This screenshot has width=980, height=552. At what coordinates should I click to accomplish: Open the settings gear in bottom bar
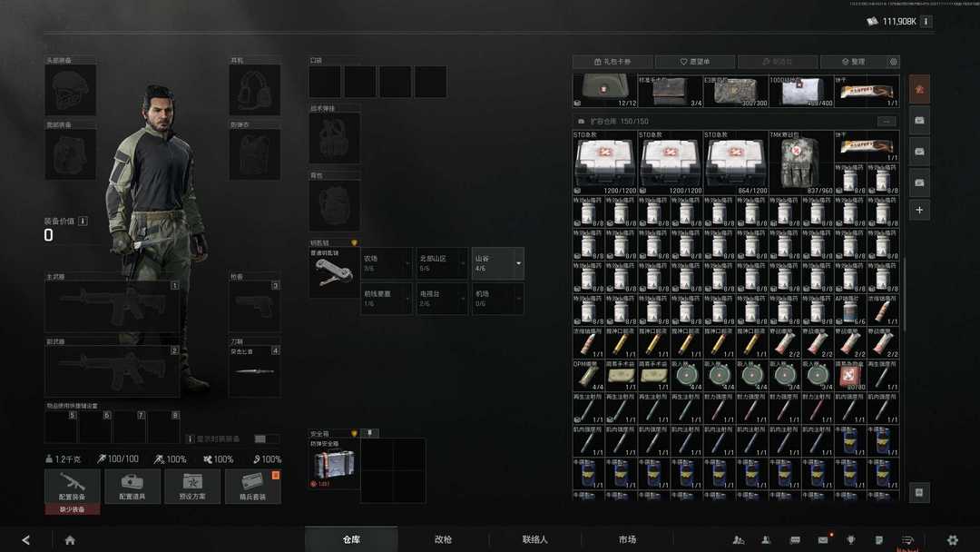[x=952, y=540]
